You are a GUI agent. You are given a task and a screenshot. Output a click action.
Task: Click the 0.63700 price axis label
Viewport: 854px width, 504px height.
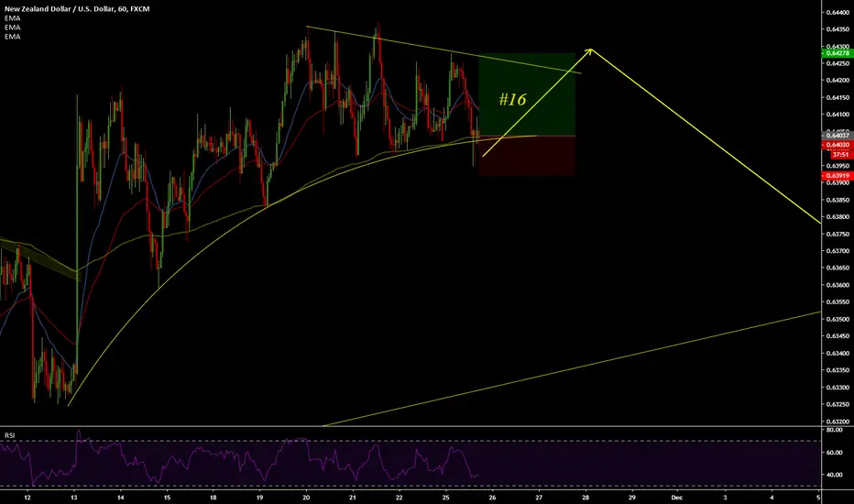coord(838,251)
